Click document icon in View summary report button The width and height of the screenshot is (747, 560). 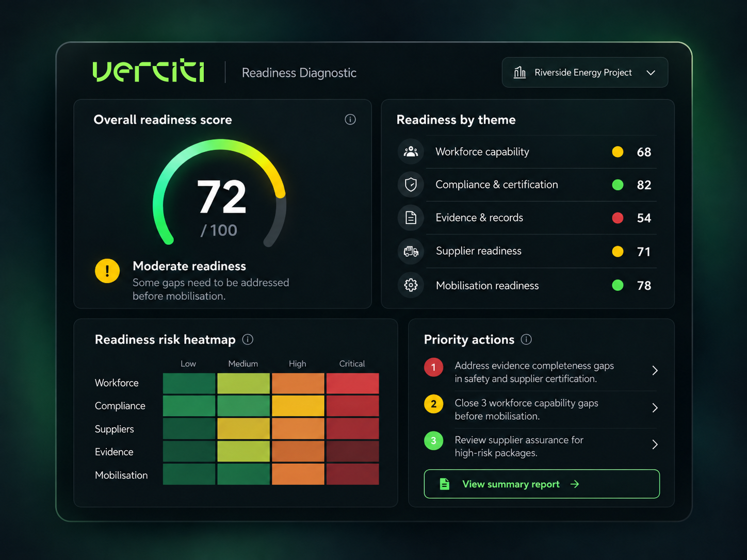pyautogui.click(x=444, y=484)
